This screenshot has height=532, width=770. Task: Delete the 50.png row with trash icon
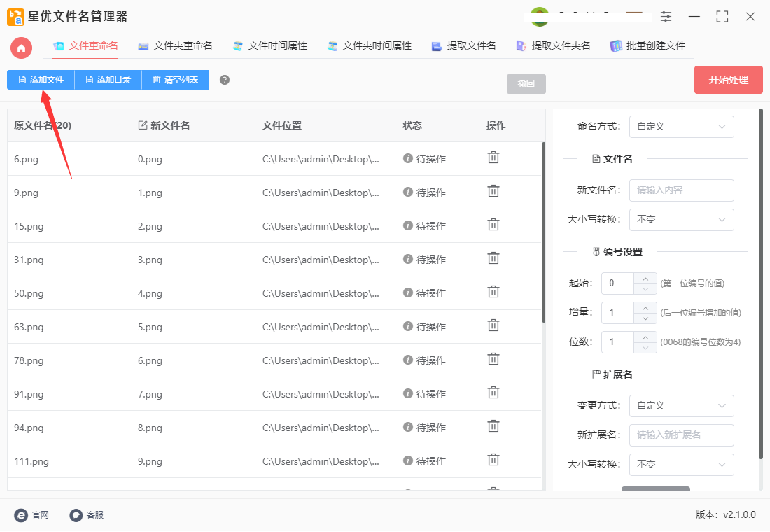click(x=493, y=293)
